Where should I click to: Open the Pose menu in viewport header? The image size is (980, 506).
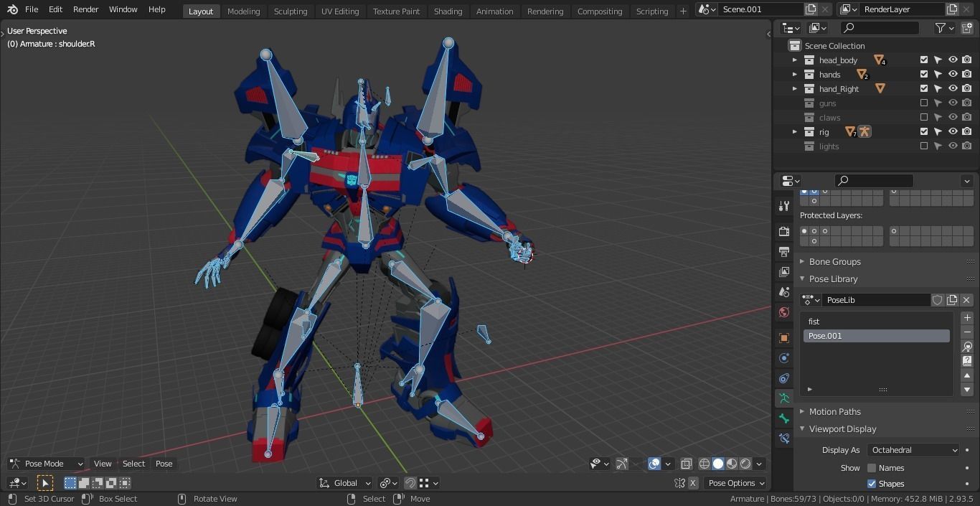(164, 464)
